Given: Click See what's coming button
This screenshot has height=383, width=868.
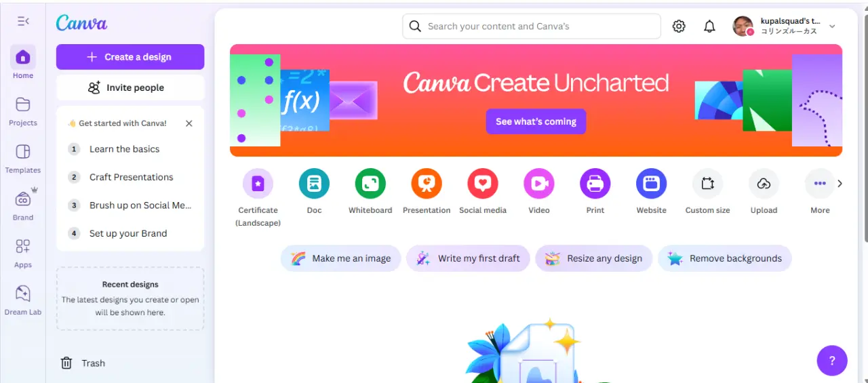Looking at the screenshot, I should [536, 121].
